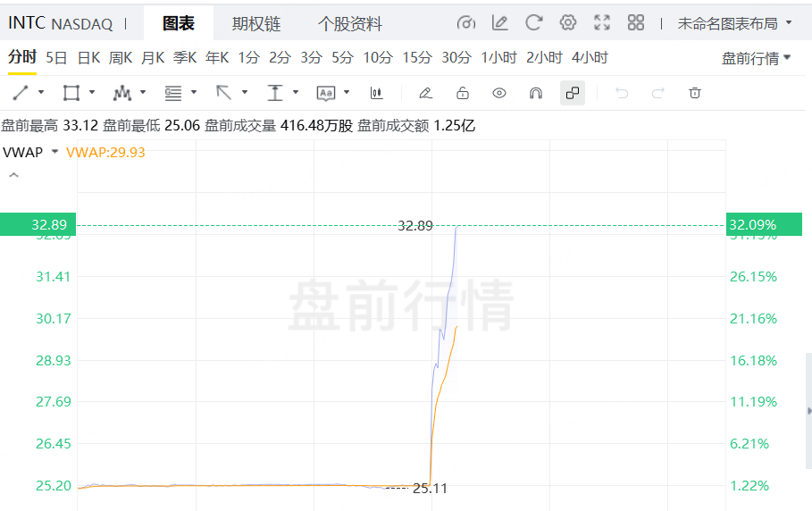The width and height of the screenshot is (812, 511).
Task: Expand the measure tool options
Action: pos(295,93)
